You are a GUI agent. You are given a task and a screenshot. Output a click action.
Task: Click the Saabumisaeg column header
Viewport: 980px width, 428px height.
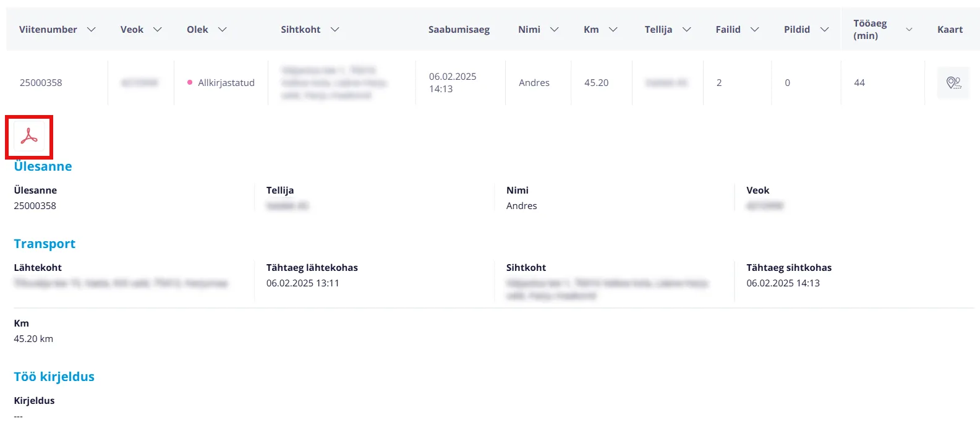click(459, 30)
